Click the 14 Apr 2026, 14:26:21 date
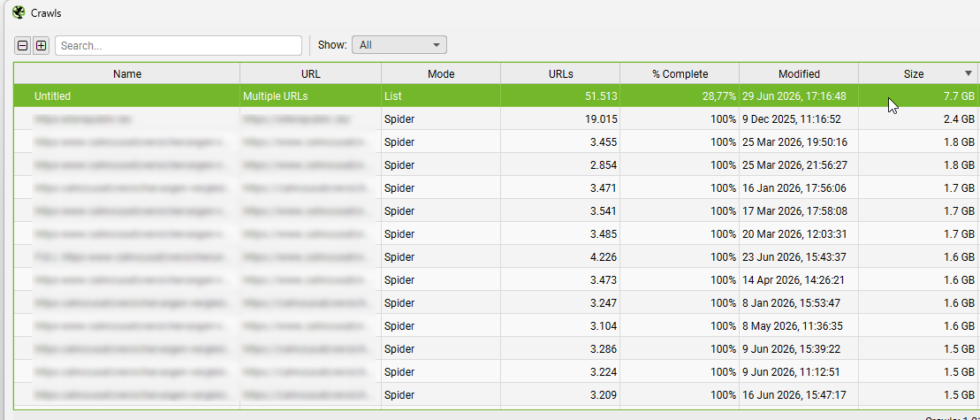This screenshot has height=420, width=980. click(x=794, y=280)
